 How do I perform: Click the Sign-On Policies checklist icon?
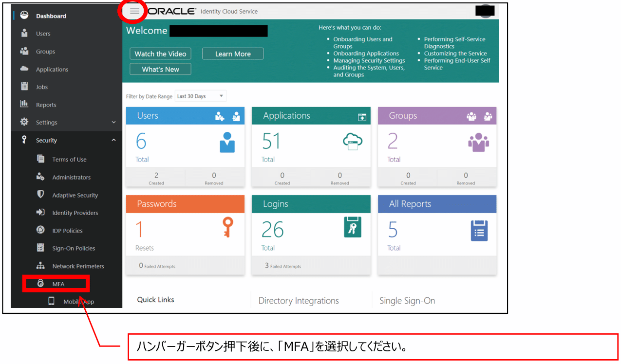41,248
